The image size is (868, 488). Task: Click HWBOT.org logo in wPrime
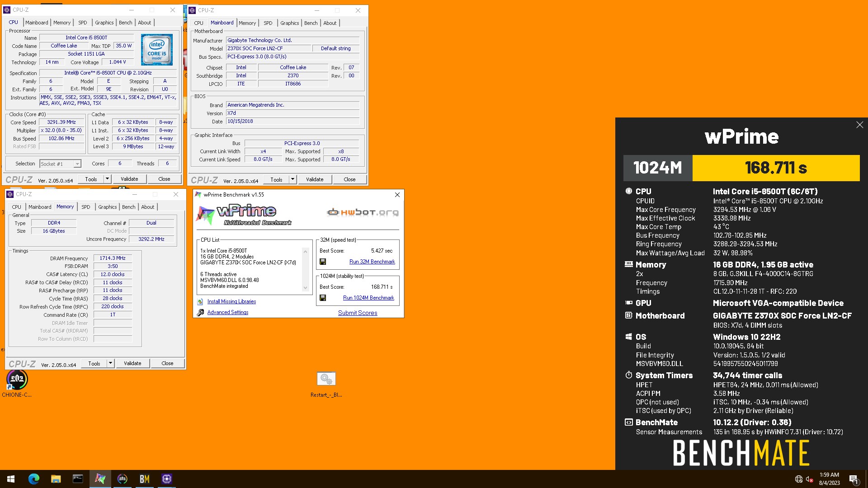[363, 212]
